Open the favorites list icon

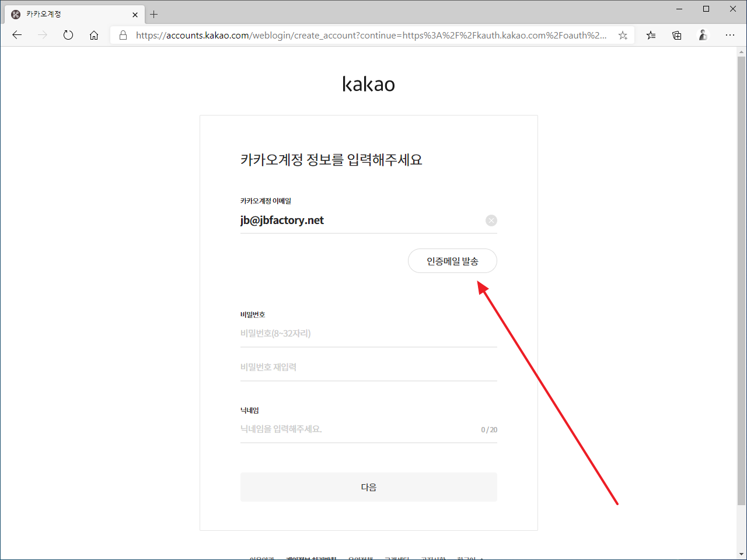(651, 35)
